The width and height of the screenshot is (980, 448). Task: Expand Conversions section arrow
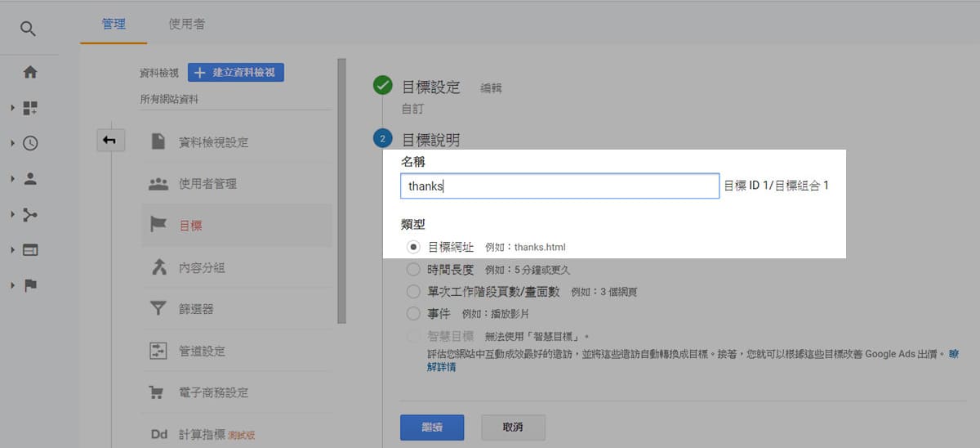click(12, 285)
